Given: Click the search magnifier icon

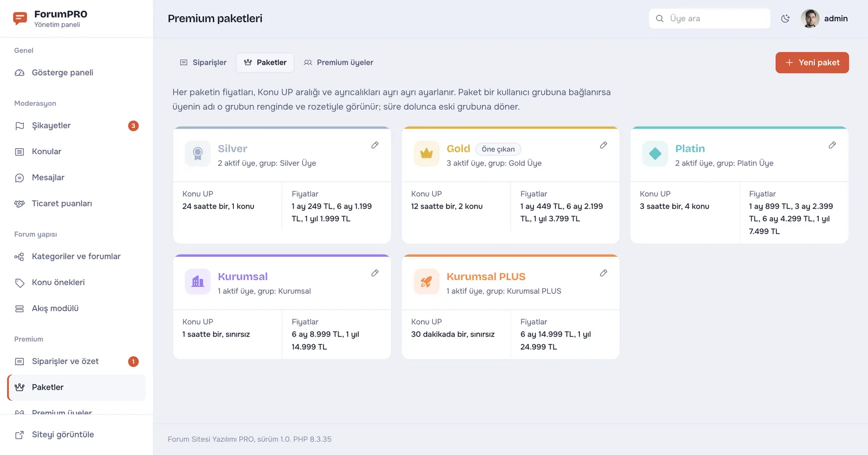Looking at the screenshot, I should [x=660, y=18].
